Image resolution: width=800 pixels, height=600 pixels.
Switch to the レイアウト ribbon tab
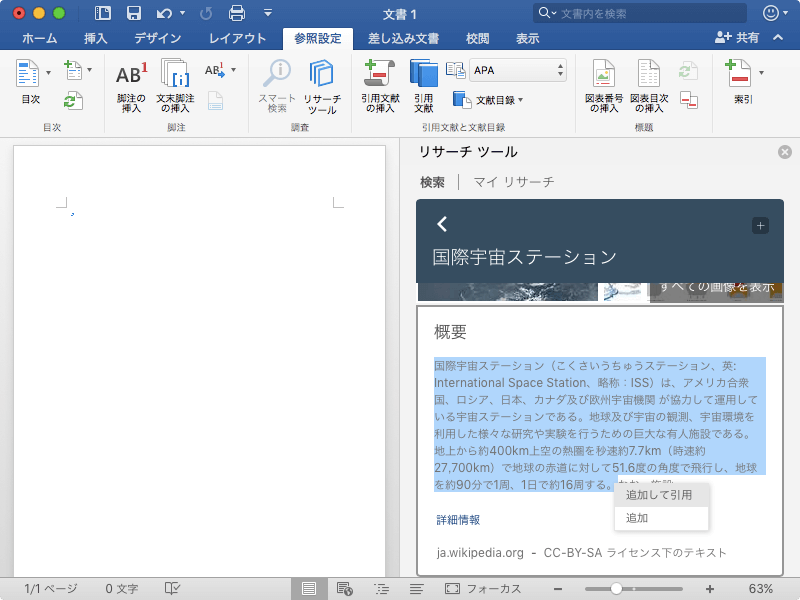[237, 38]
